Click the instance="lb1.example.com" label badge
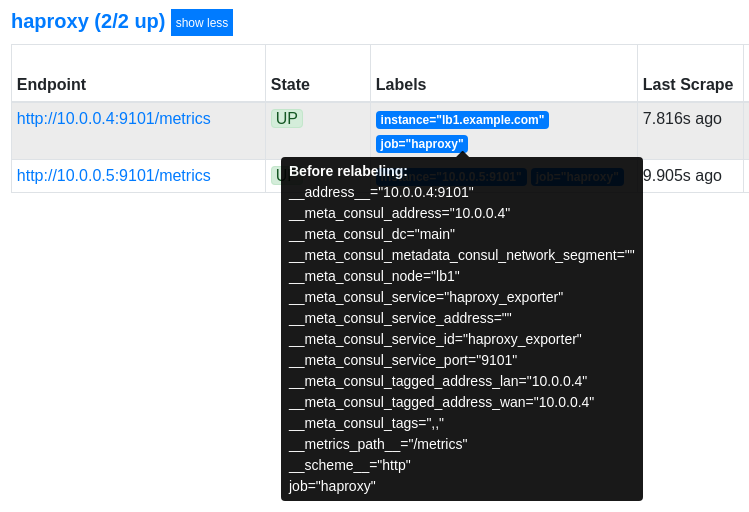This screenshot has height=512, width=749. click(x=462, y=120)
